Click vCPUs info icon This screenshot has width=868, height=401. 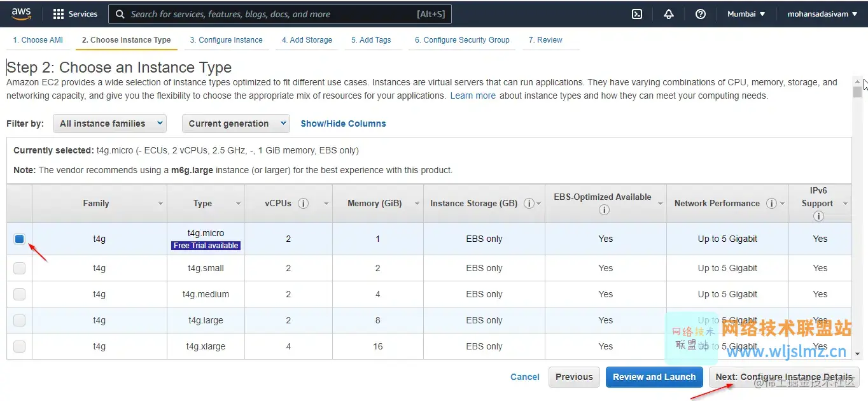pos(304,204)
